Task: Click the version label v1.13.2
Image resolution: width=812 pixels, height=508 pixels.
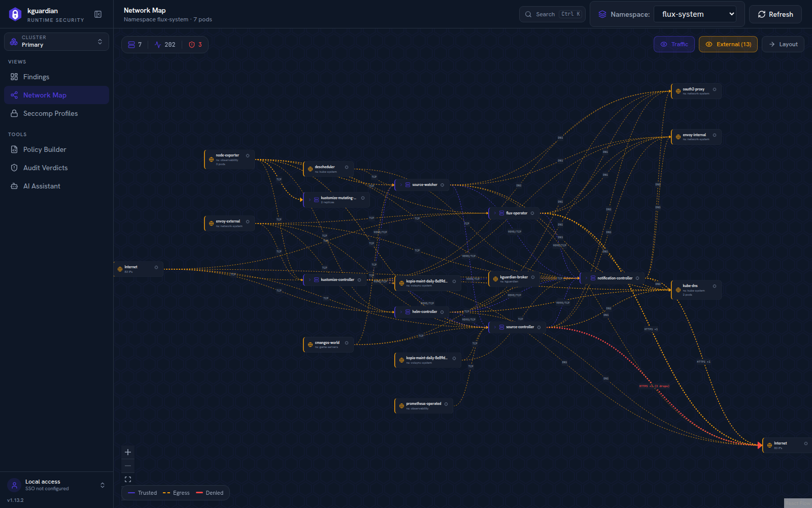Action: click(x=15, y=500)
